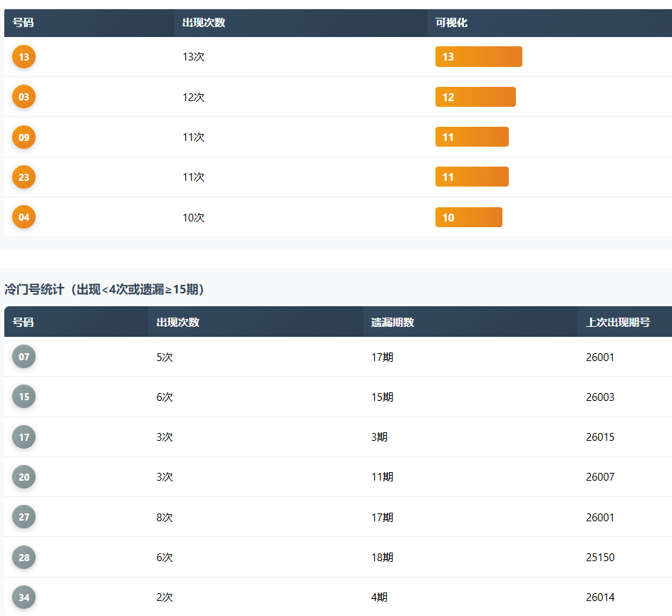Select the gray 07 cold number ball

point(24,357)
